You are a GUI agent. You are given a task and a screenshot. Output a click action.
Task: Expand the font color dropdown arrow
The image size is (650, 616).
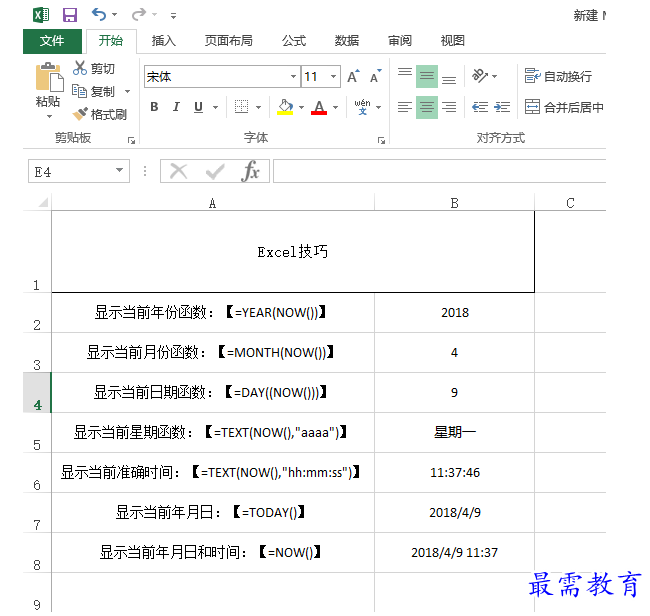(335, 107)
